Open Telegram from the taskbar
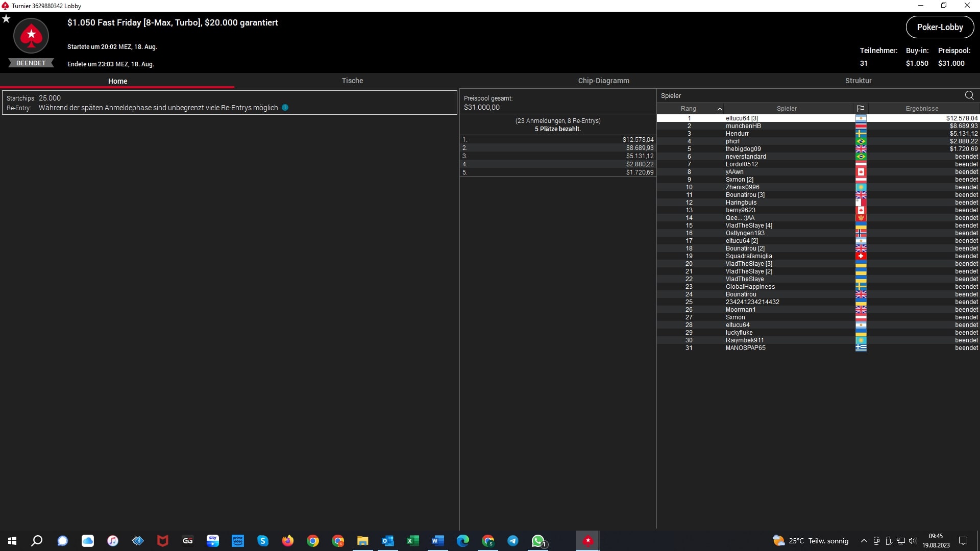 tap(512, 541)
